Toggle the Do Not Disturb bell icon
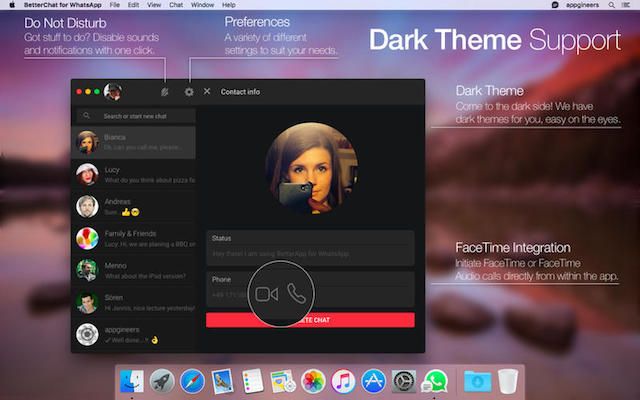This screenshot has width=640, height=400. [x=164, y=92]
